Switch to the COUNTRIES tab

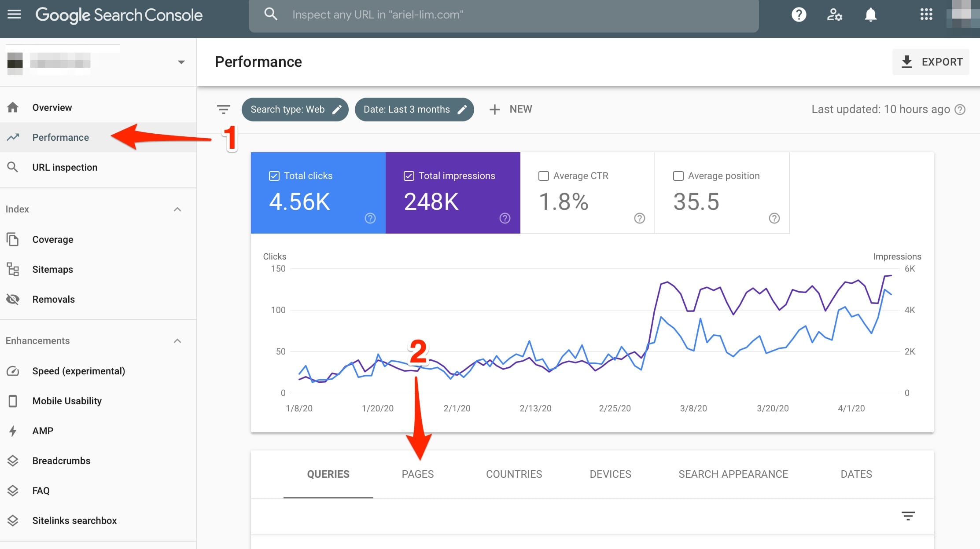coord(514,474)
